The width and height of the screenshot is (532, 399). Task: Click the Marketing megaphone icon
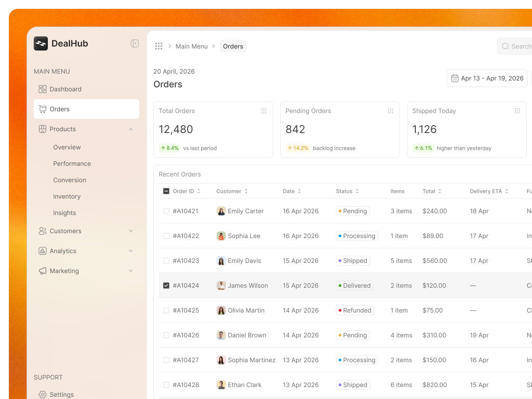click(x=43, y=271)
